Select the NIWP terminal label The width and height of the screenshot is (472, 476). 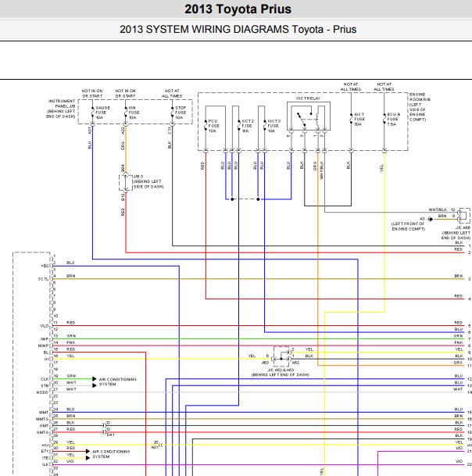pos(43,345)
